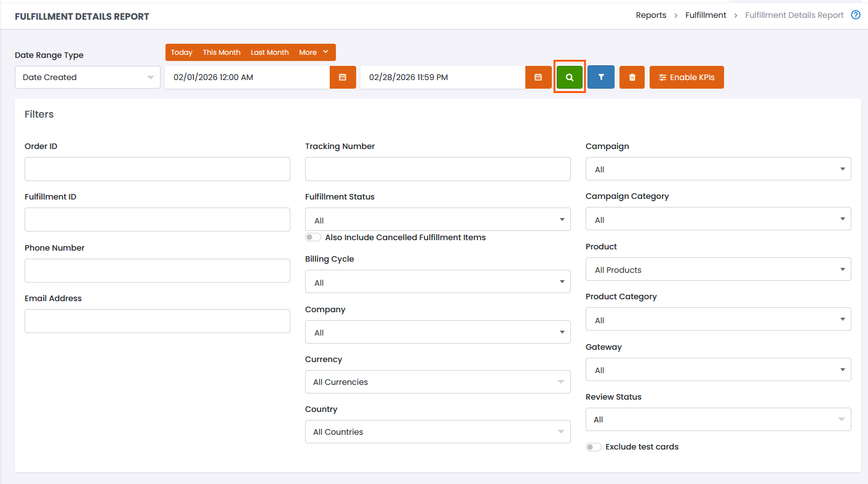This screenshot has width=868, height=484.
Task: Toggle the Exclude test cards switch
Action: click(x=594, y=447)
